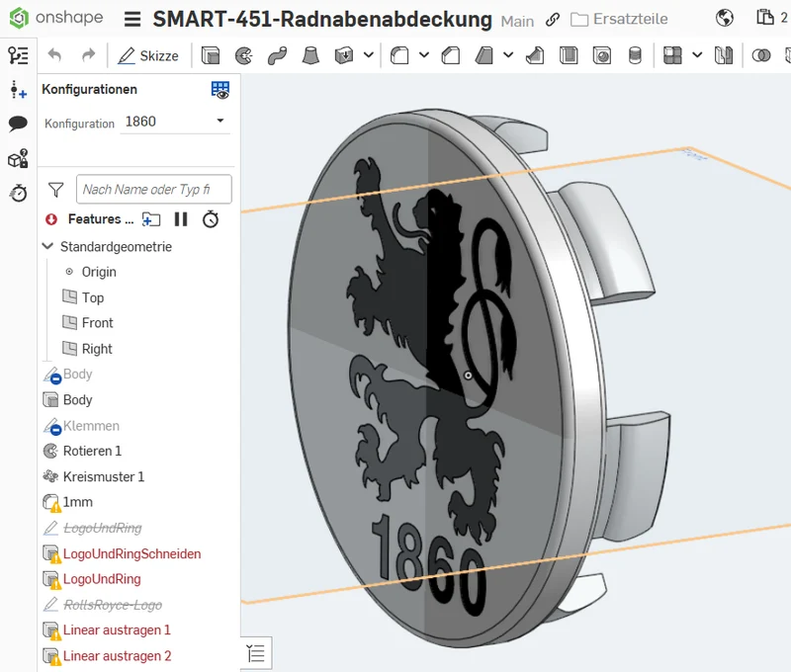
Task: Expand the Draft tool dropdown arrow
Action: (x=508, y=55)
